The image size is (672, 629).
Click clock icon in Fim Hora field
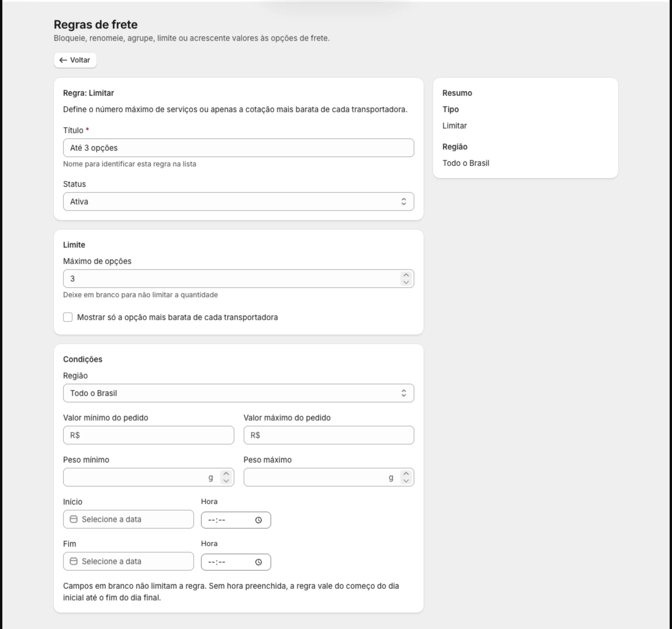click(x=259, y=562)
